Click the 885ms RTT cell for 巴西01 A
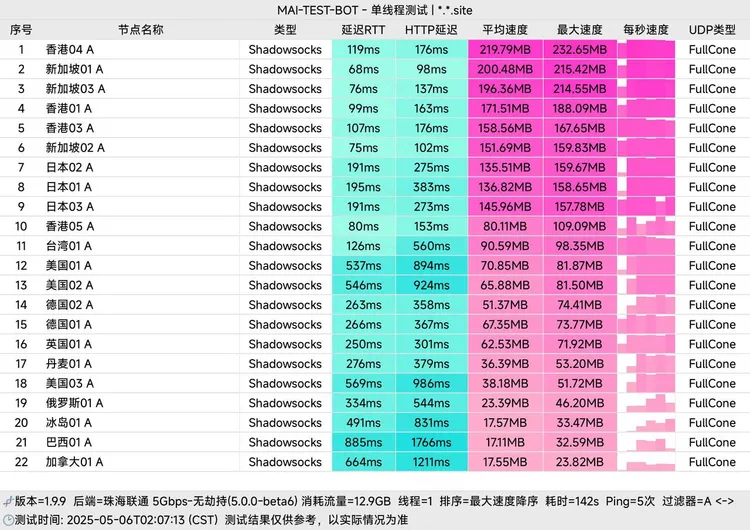 (x=363, y=442)
